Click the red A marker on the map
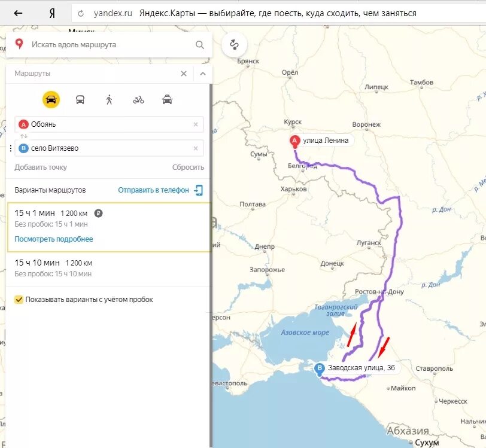Image resolution: width=486 pixels, height=448 pixels. (294, 141)
